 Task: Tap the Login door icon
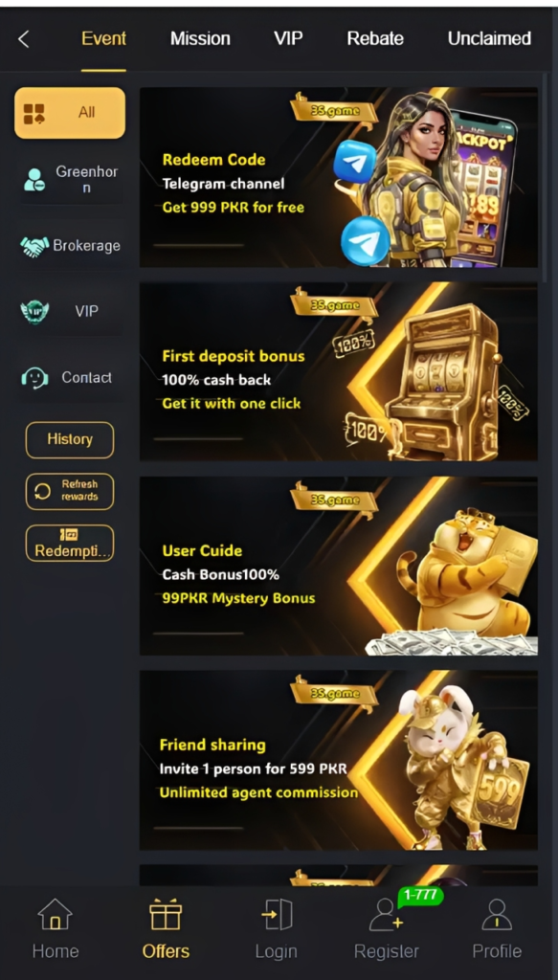coord(277,915)
